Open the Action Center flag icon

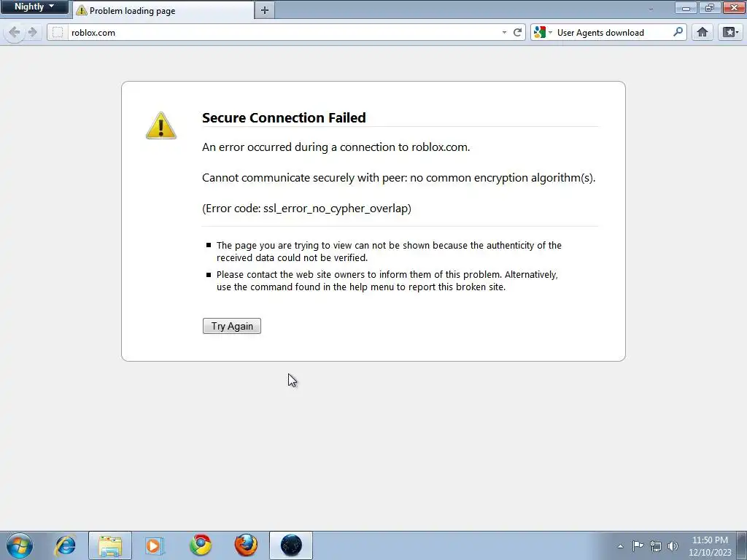pyautogui.click(x=638, y=546)
